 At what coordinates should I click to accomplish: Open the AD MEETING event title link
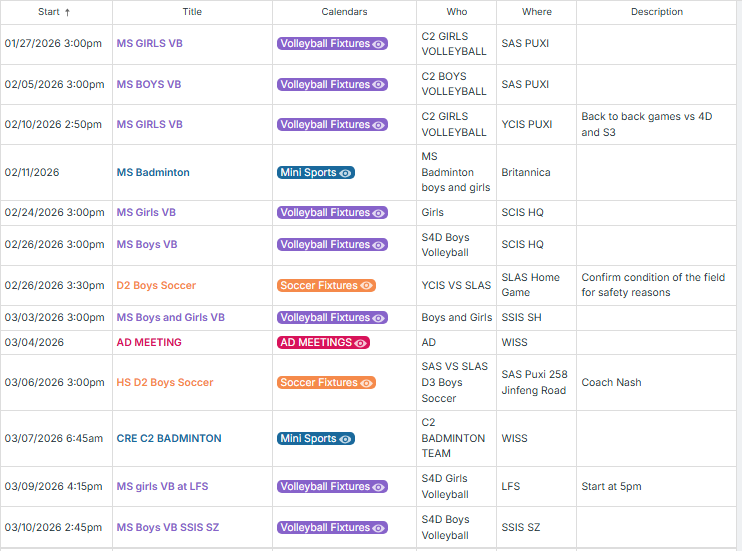click(149, 342)
